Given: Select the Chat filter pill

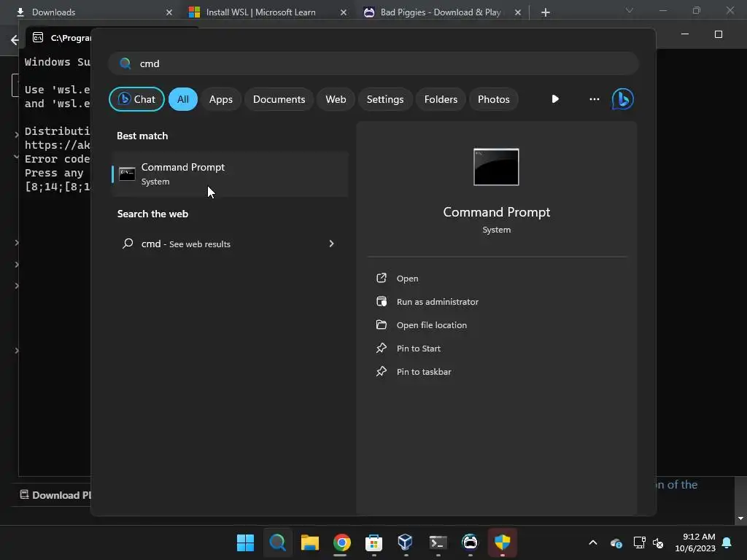Looking at the screenshot, I should tap(136, 99).
